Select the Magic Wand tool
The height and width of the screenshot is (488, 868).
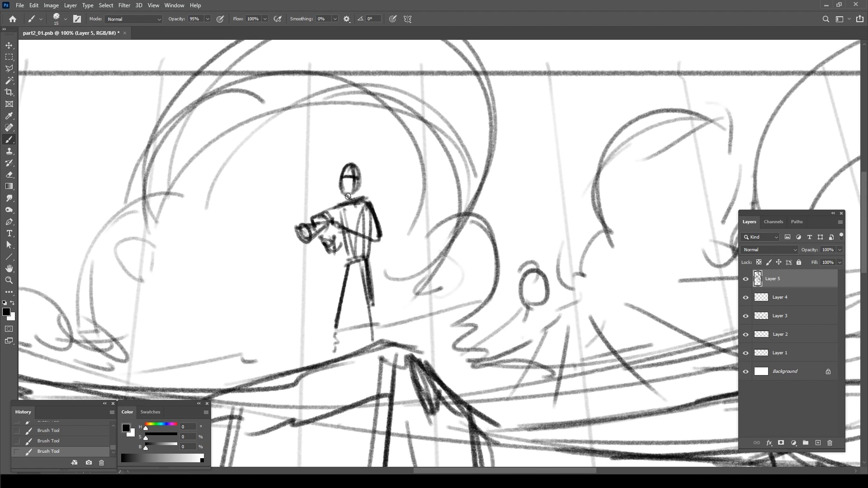9,80
